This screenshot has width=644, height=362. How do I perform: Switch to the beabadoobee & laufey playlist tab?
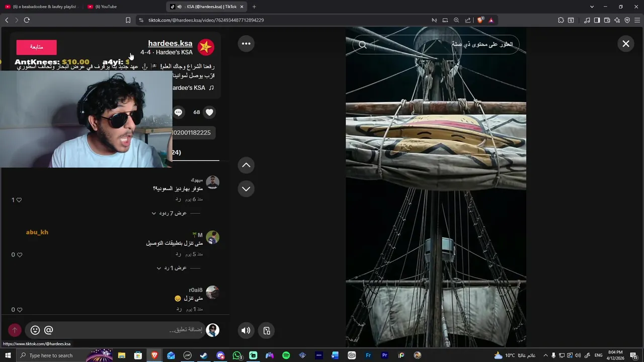point(40,7)
